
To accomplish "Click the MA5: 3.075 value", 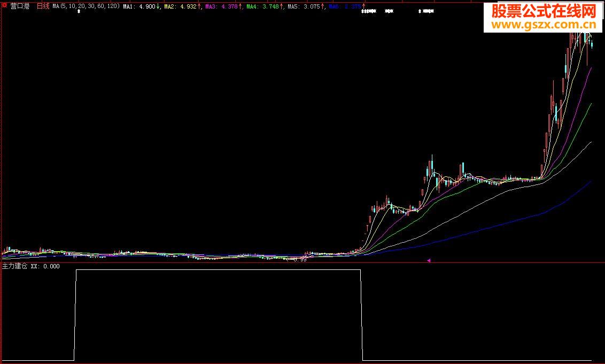I will tap(304, 6).
